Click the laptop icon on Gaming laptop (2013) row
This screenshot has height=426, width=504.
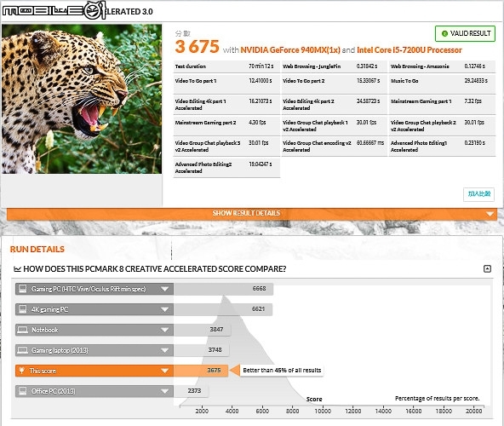[x=22, y=350]
